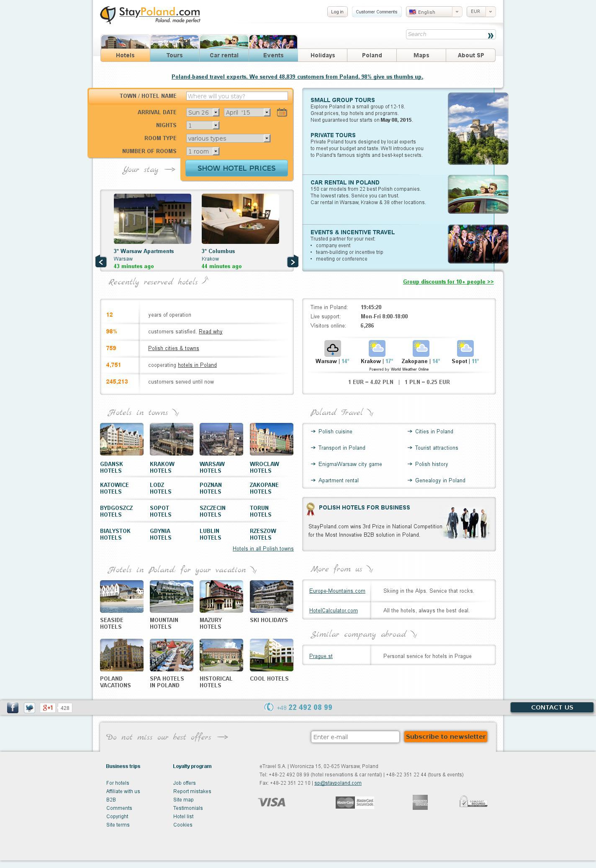
Task: Open the Car rental tab
Action: pyautogui.click(x=224, y=55)
